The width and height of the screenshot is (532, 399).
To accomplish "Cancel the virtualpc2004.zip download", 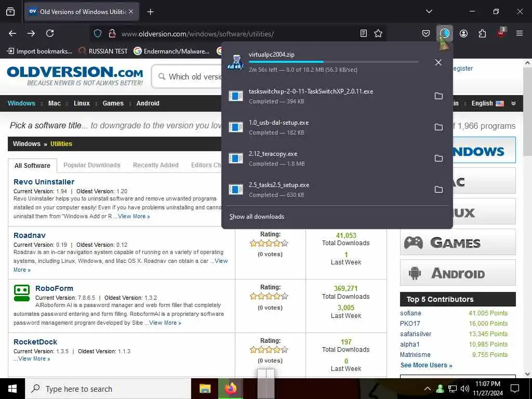I will 438,62.
